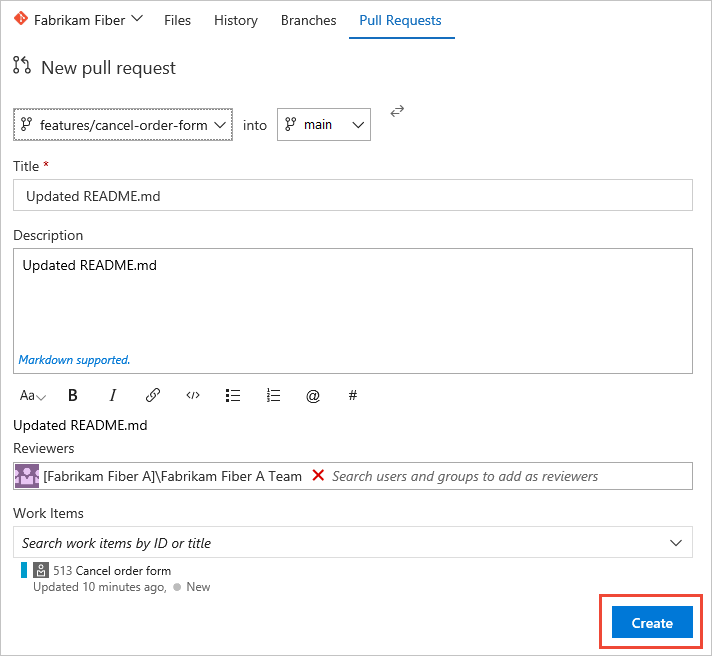Click the Bold formatting icon

pos(72,395)
